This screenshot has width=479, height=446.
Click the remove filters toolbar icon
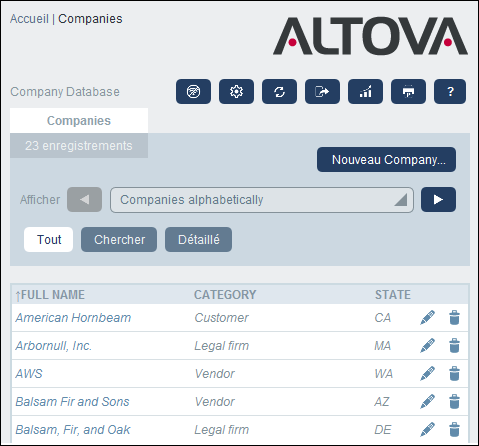(193, 91)
